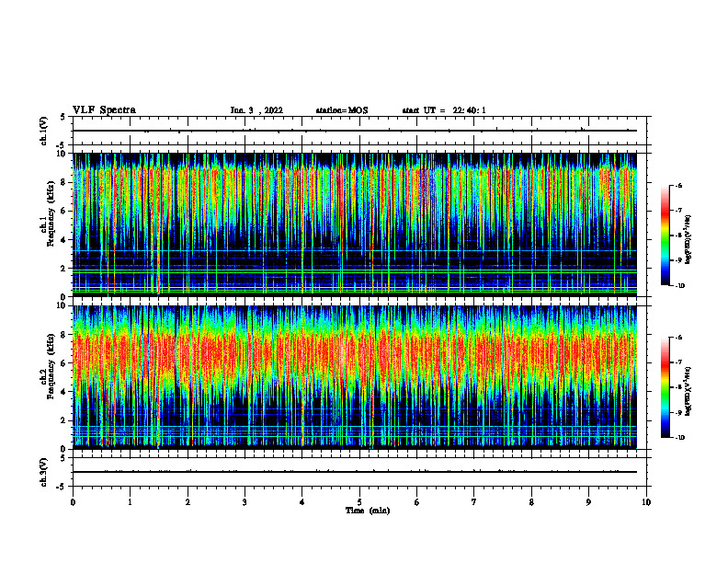Select the "Jan. 3 , 2022" date text
728x563 pixels.
pyautogui.click(x=256, y=110)
